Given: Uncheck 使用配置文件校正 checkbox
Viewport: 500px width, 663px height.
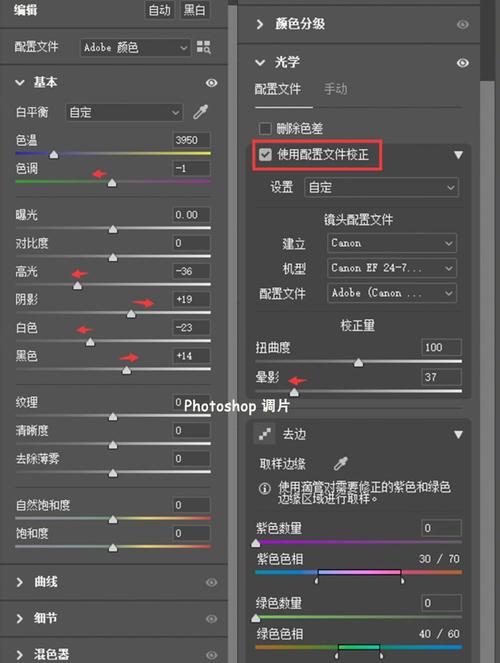Looking at the screenshot, I should [265, 154].
